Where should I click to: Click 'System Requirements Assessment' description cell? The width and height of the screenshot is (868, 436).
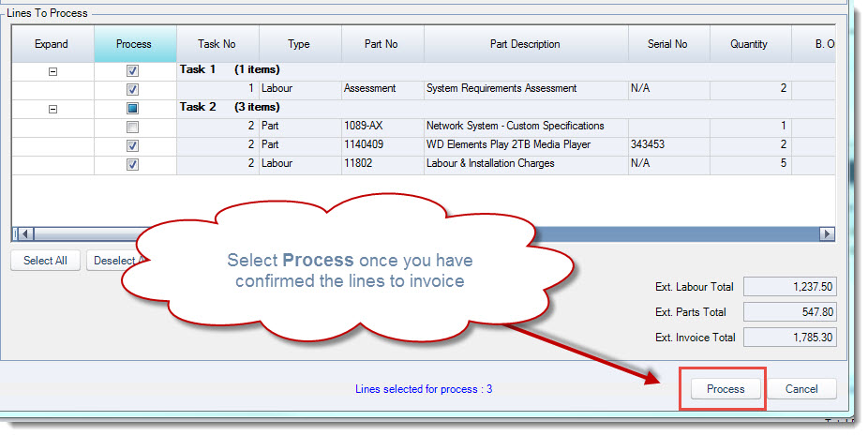coord(526,88)
